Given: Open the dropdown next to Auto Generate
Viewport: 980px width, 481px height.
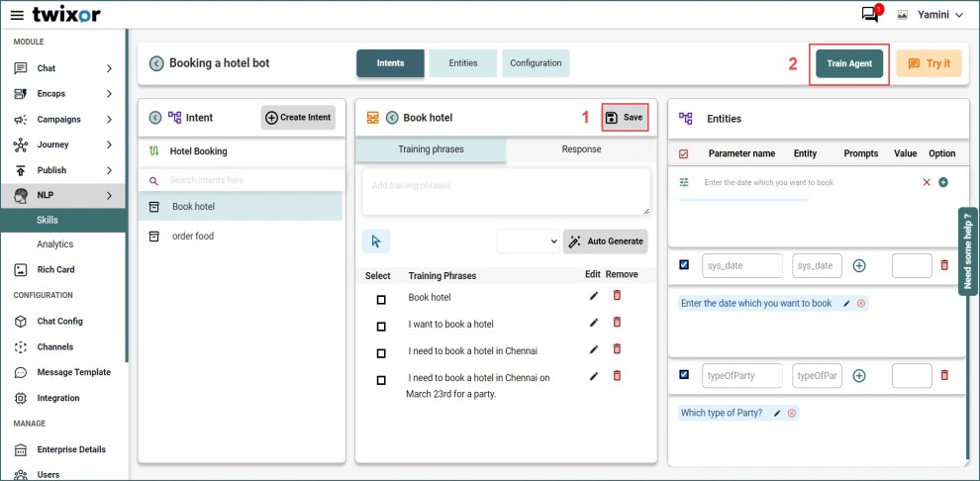Looking at the screenshot, I should (528, 240).
